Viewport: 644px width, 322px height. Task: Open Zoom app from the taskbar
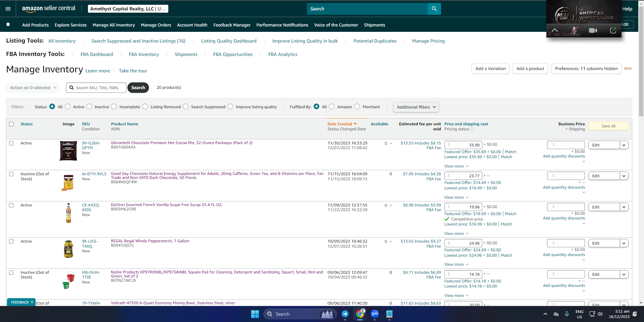tap(375, 314)
